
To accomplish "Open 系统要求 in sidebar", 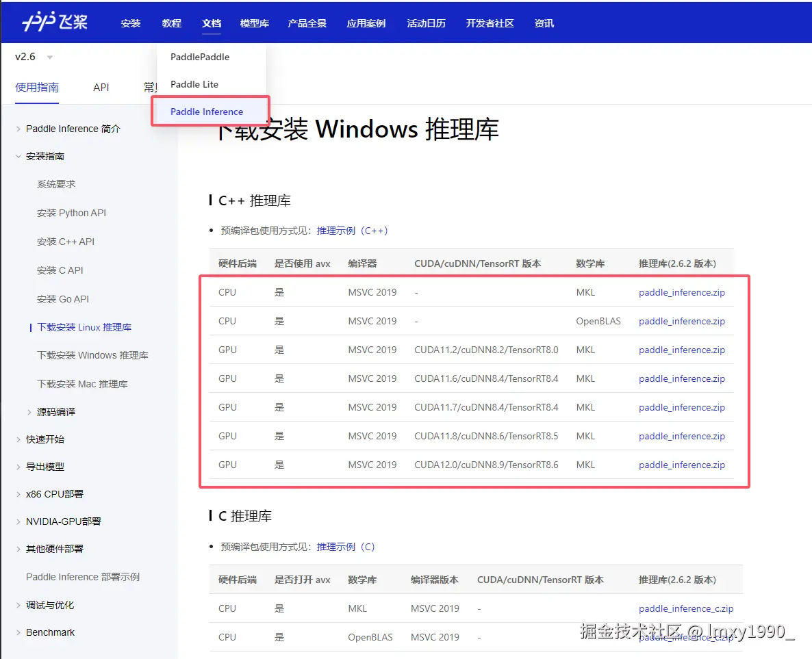I will pos(56,184).
